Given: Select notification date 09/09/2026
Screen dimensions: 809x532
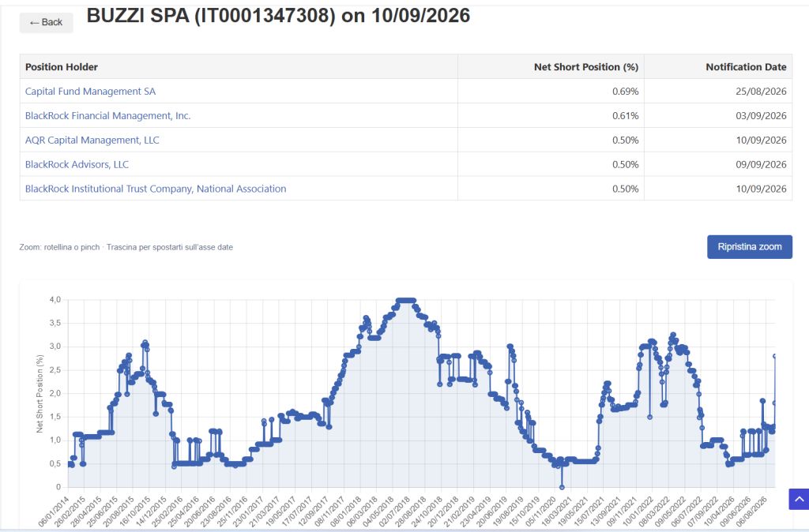Looking at the screenshot, I should pos(761,164).
